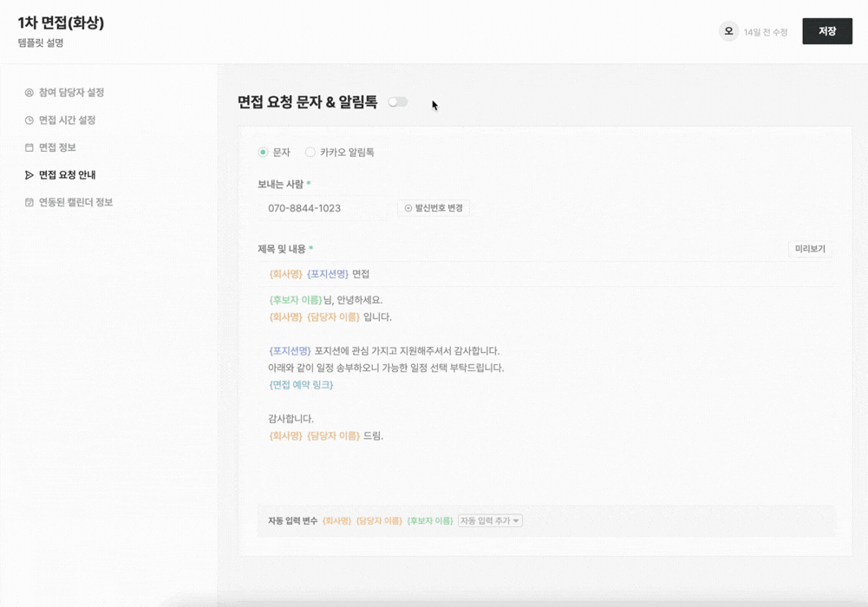Open the user avatar labeled 오
868x607 pixels.
pos(728,31)
